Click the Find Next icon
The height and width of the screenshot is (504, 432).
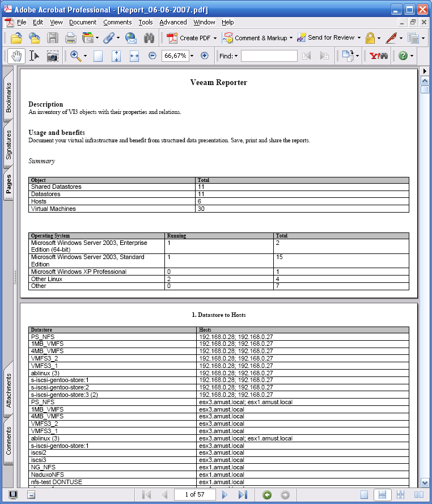pos(325,56)
